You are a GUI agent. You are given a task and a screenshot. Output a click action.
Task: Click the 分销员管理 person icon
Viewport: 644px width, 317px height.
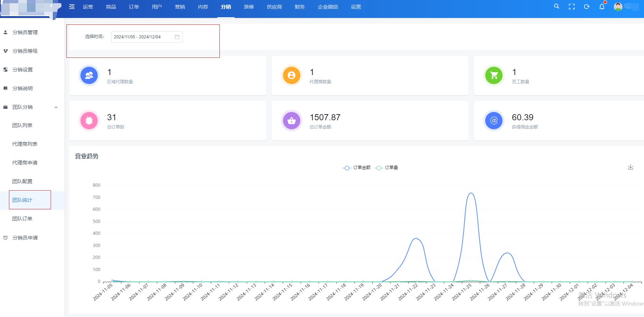(x=5, y=32)
